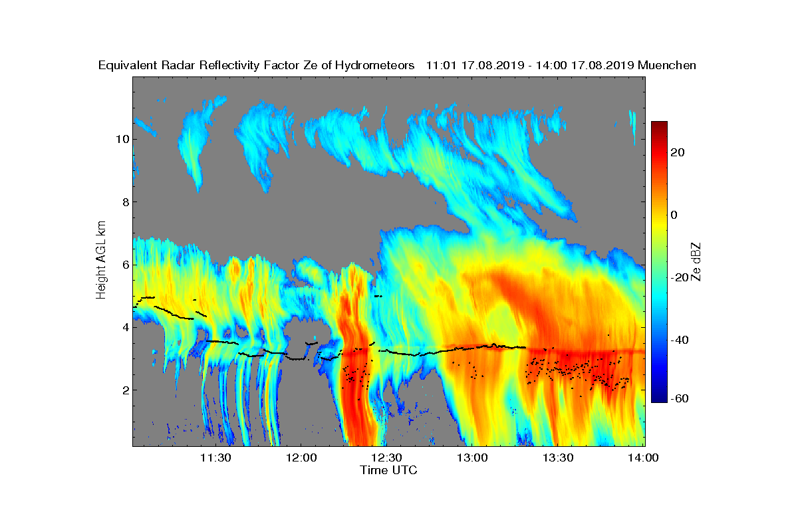
Task: Click the height tick label 10
Action: pos(121,139)
